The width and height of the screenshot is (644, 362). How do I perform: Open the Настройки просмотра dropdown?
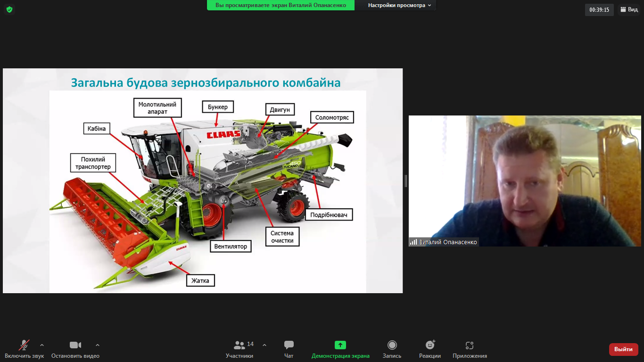(399, 5)
